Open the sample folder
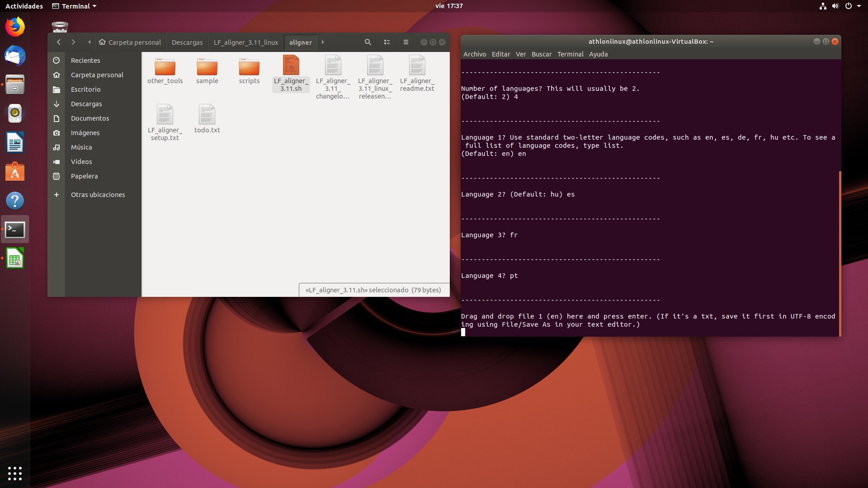Image resolution: width=868 pixels, height=488 pixels. [x=207, y=68]
